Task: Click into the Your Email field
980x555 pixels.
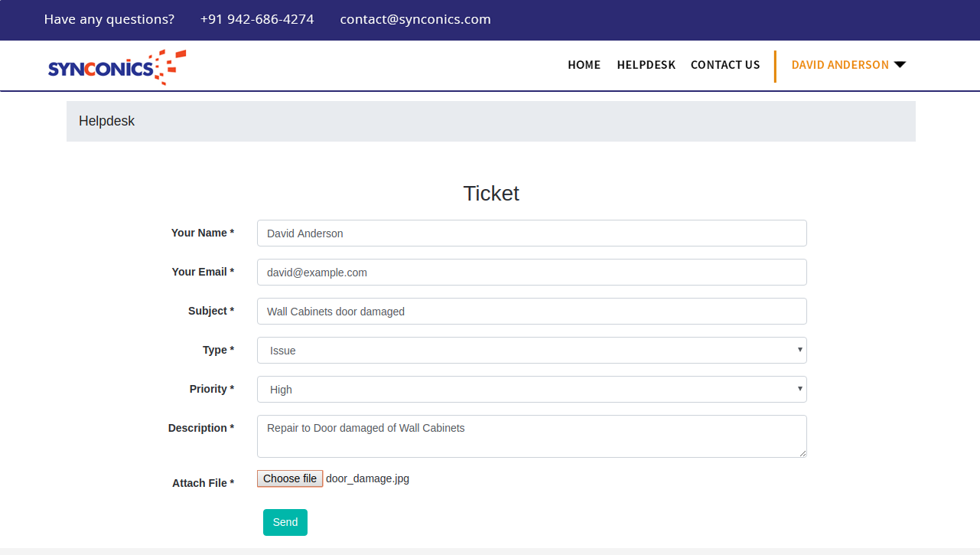Action: [531, 273]
